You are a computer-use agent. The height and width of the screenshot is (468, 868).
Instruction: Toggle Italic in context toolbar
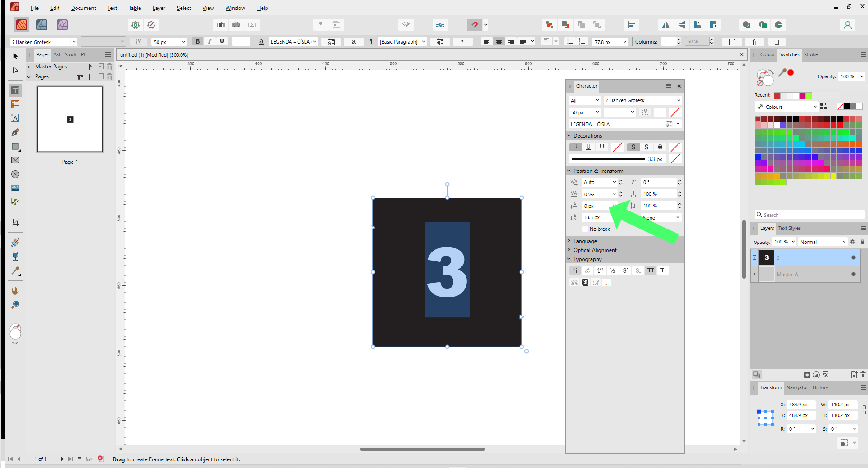pos(210,41)
